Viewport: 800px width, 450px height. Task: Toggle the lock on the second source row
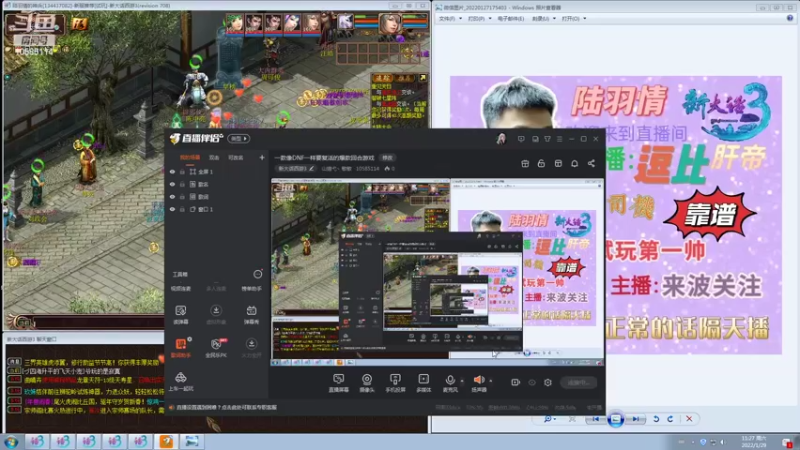click(x=182, y=184)
